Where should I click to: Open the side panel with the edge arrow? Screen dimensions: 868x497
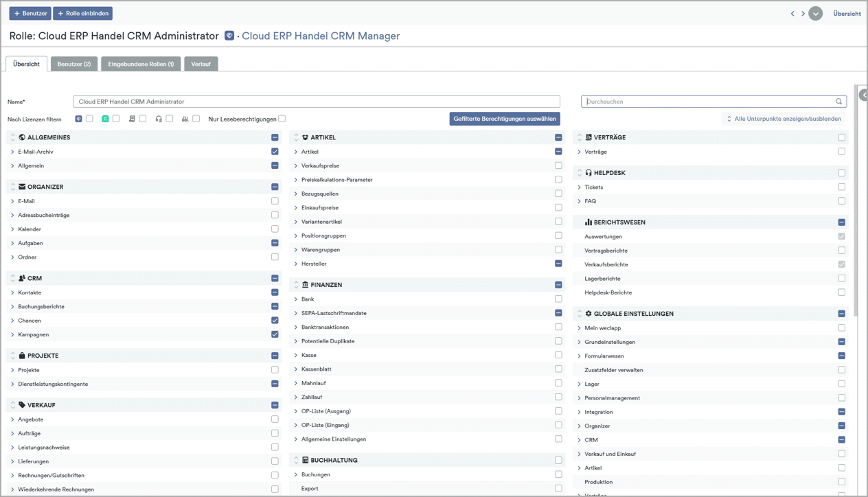click(863, 96)
